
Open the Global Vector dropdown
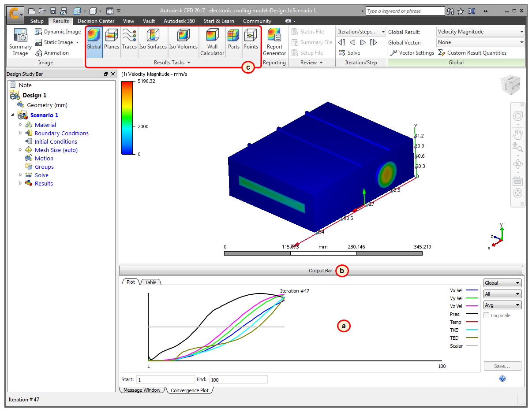480,42
